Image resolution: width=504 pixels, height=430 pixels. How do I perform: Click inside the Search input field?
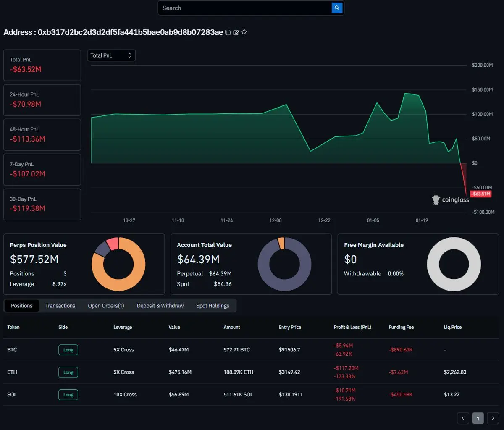244,8
